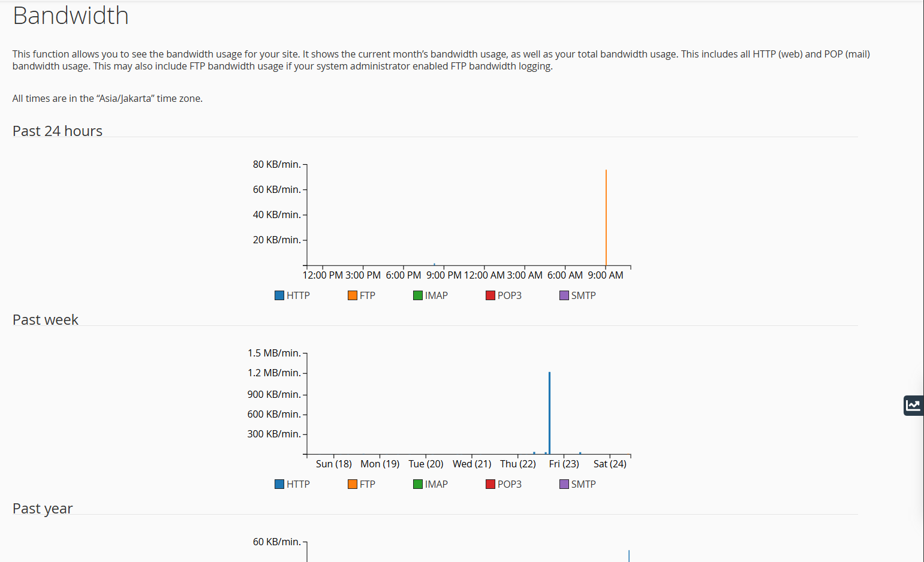The width and height of the screenshot is (924, 562).
Task: Click HTTP blue swatch in Past 24 hours legend
Action: pyautogui.click(x=279, y=295)
